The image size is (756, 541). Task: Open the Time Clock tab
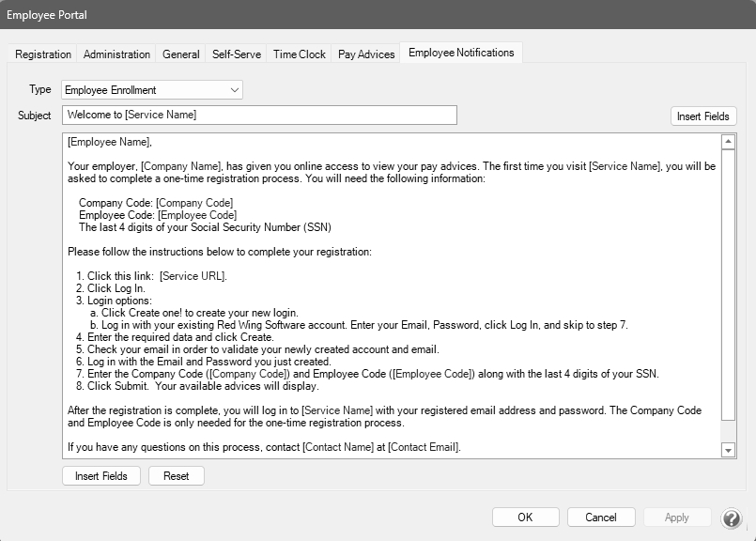point(299,54)
